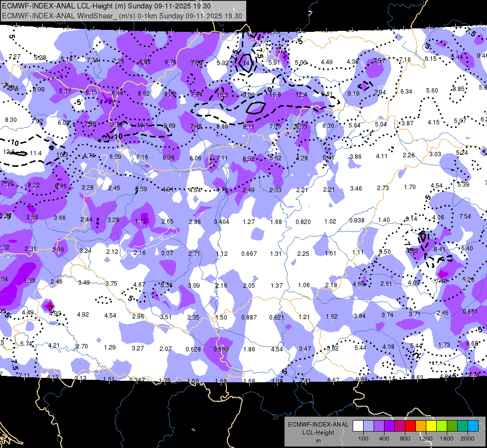The image size is (487, 448).
Task: Click the lime green legend swatch
Action: pyautogui.click(x=442, y=426)
